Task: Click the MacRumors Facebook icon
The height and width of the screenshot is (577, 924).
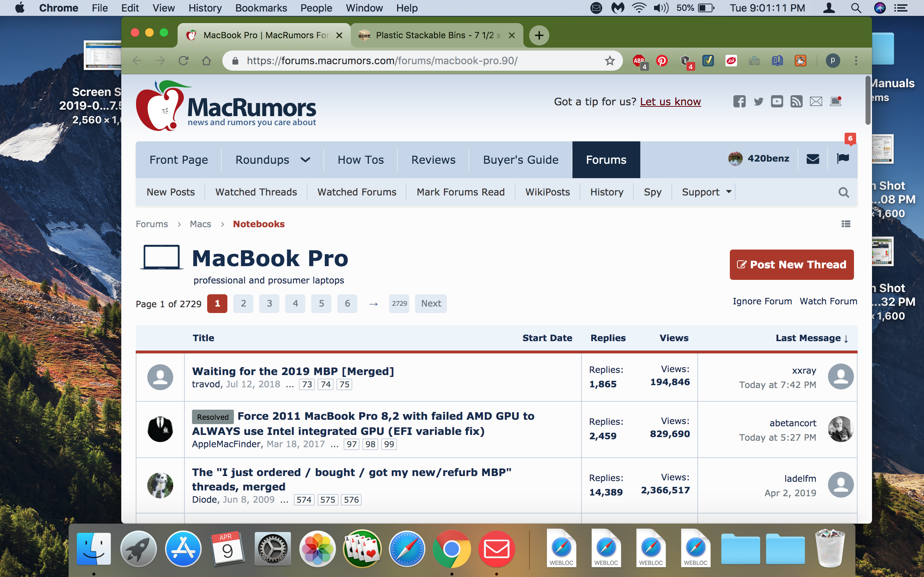Action: tap(739, 101)
